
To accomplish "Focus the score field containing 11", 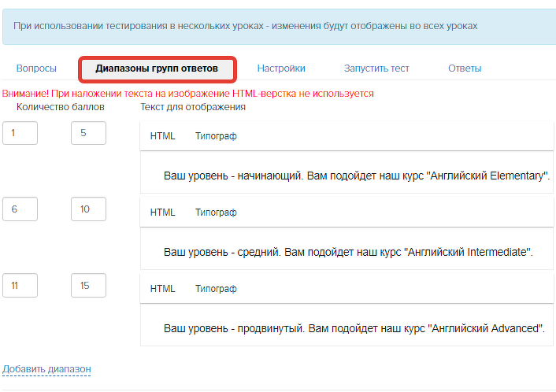I will [20, 285].
